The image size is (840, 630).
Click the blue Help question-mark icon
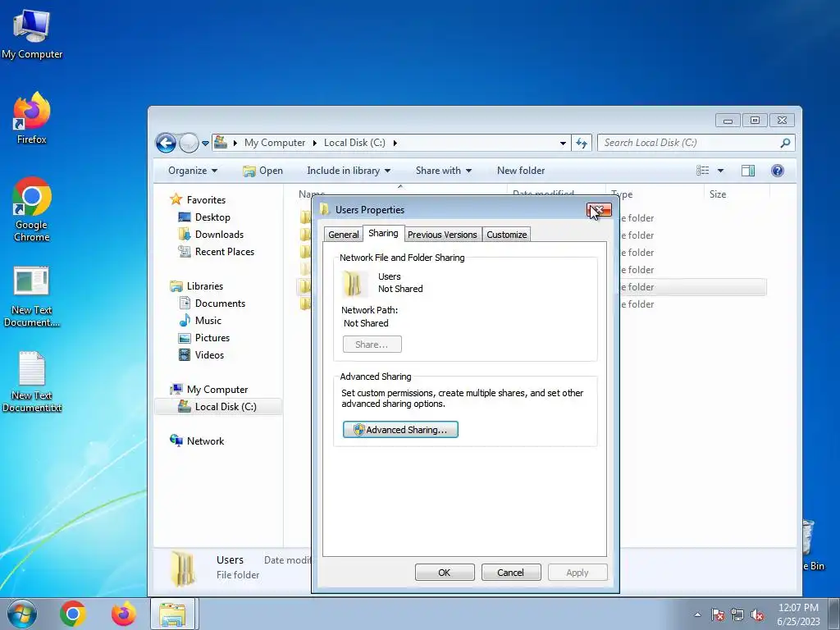pyautogui.click(x=778, y=171)
